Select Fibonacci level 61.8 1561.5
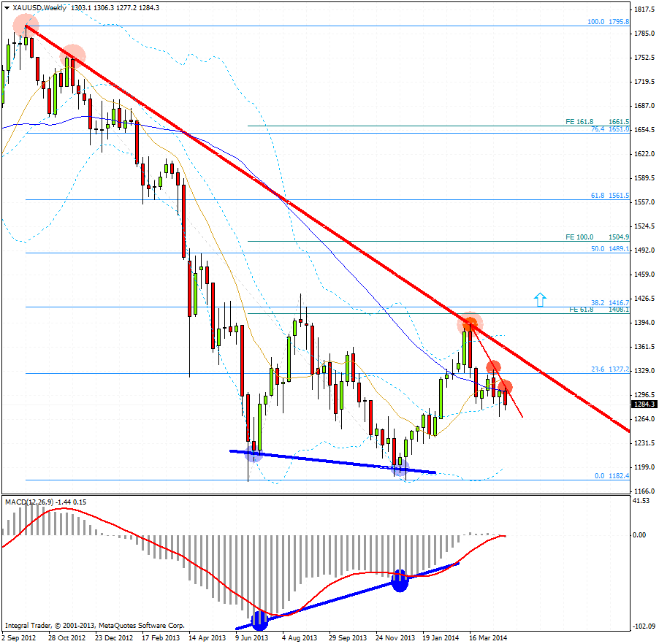Viewport: 659px width, 644px height. (x=610, y=196)
